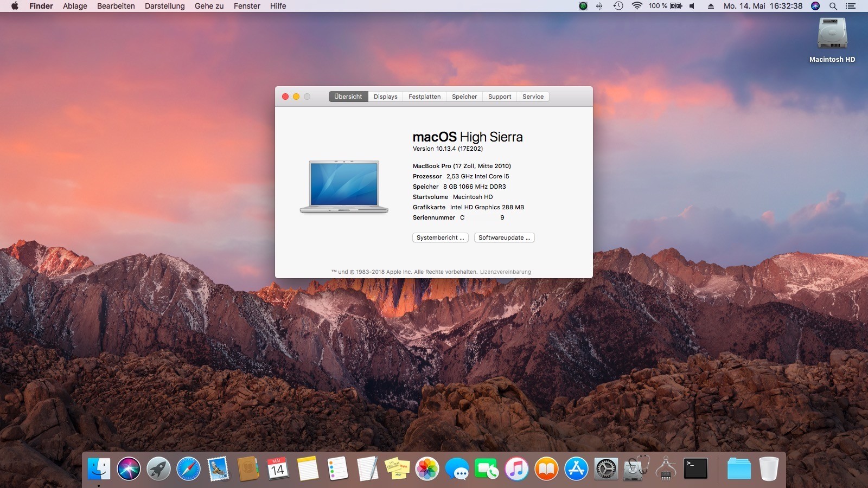Image resolution: width=868 pixels, height=488 pixels.
Task: Open the Darstellung menu
Action: tap(165, 6)
